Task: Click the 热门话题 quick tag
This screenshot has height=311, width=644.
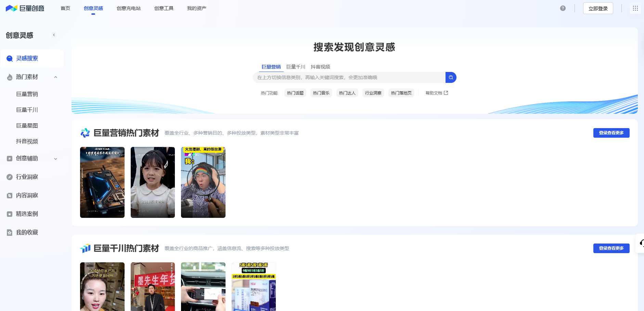Action: point(295,93)
